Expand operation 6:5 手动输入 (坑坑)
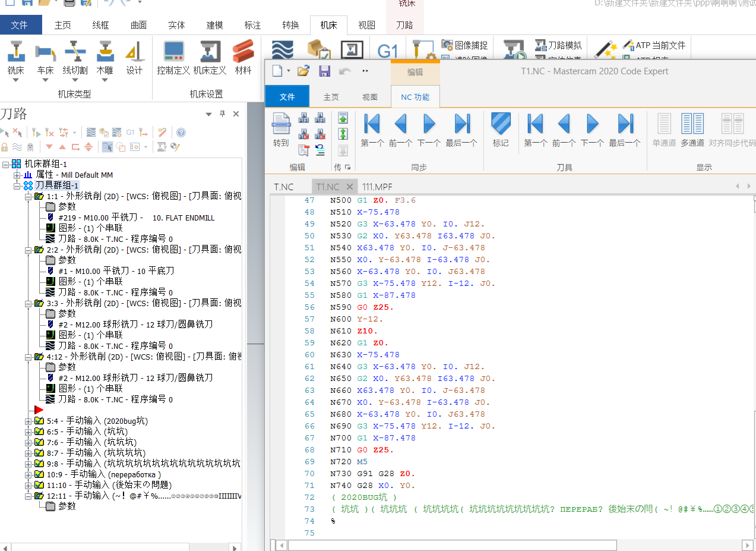 28,432
